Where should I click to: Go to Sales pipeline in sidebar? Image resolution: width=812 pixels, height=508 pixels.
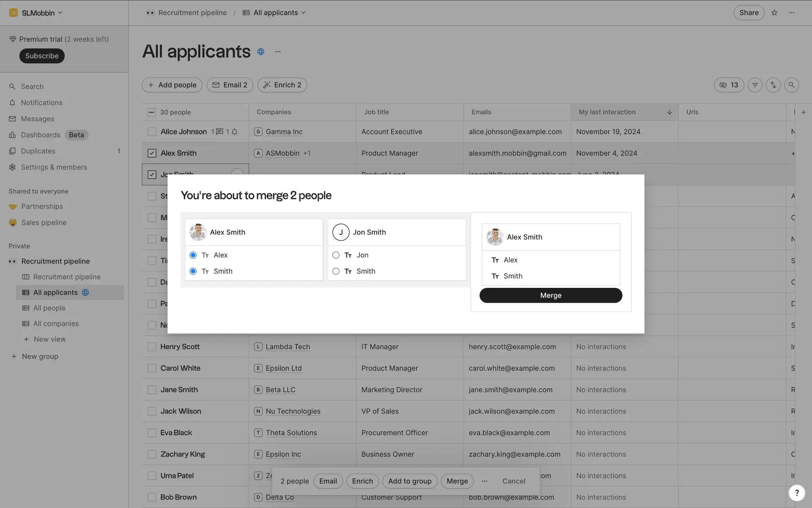pos(44,223)
